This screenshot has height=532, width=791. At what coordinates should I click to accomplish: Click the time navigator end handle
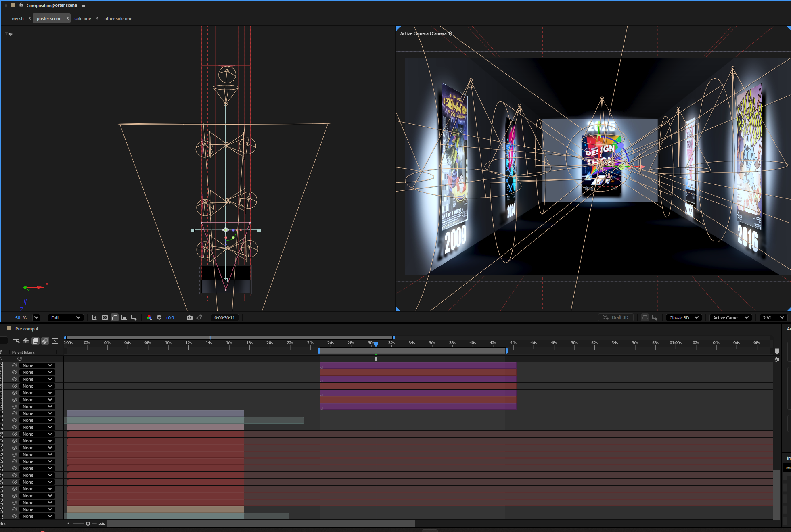click(x=394, y=338)
